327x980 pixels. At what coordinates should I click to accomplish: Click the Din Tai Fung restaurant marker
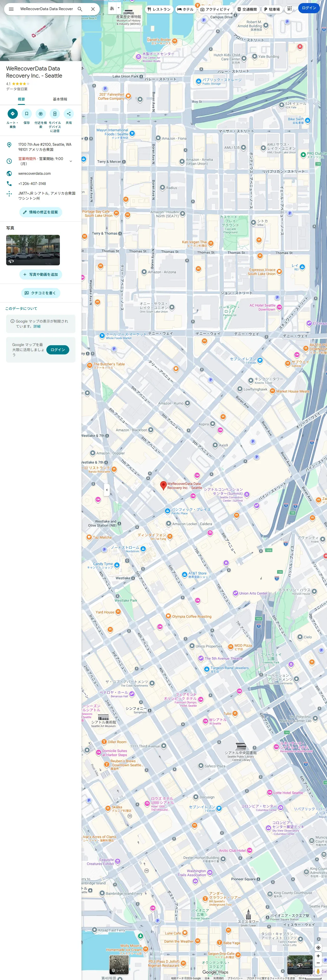170,536
